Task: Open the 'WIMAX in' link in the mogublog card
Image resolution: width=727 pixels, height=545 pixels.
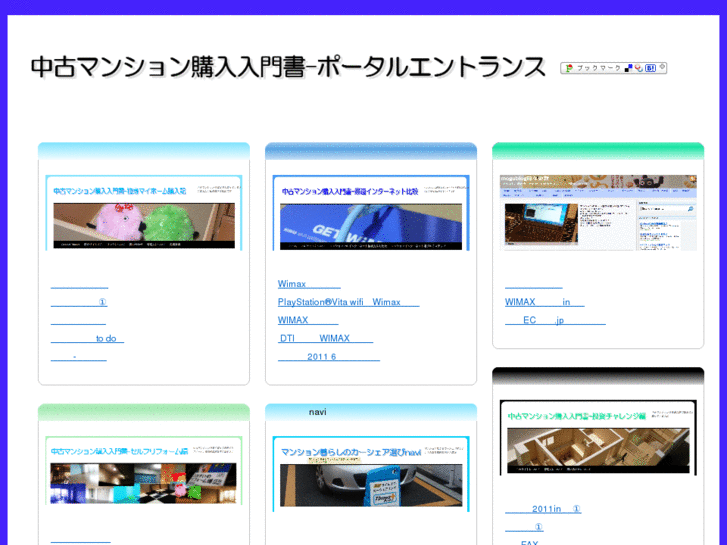Action: tap(545, 302)
